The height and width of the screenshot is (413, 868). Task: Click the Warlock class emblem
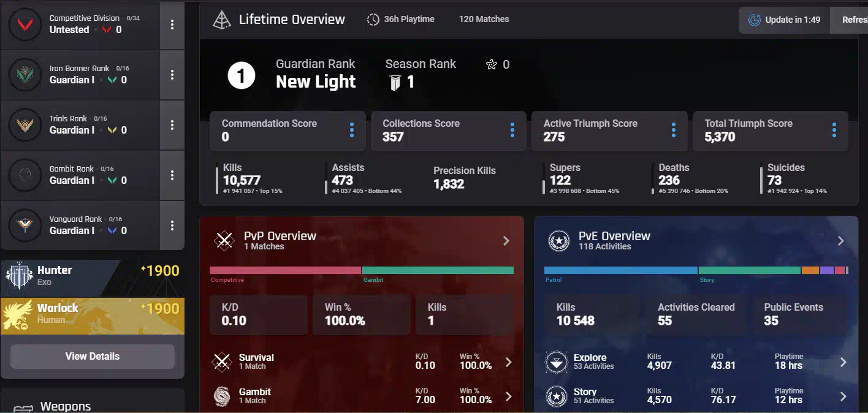coord(18,314)
